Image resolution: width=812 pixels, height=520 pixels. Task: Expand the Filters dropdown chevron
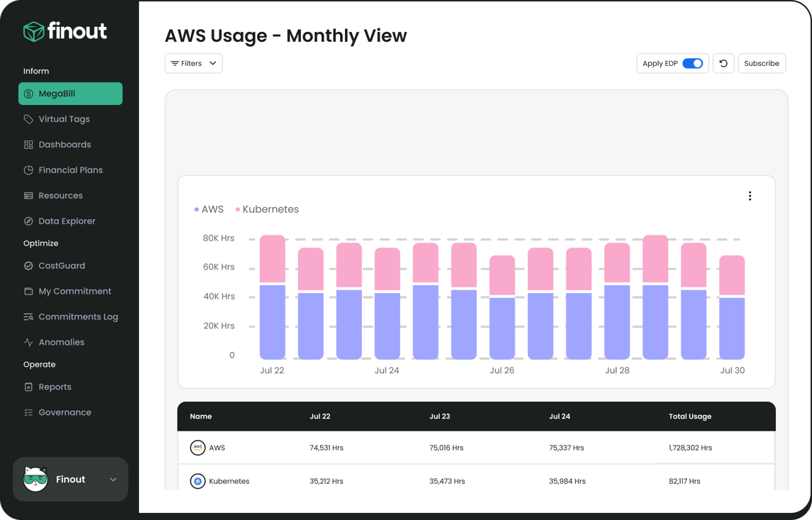(x=213, y=63)
